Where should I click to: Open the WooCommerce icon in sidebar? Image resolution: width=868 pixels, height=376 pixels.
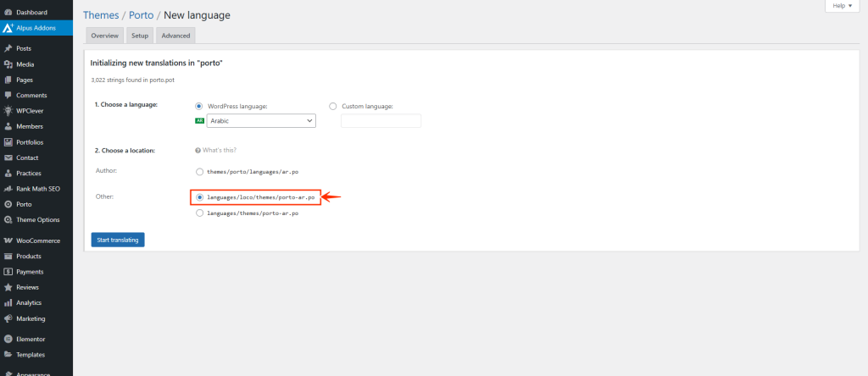8,241
